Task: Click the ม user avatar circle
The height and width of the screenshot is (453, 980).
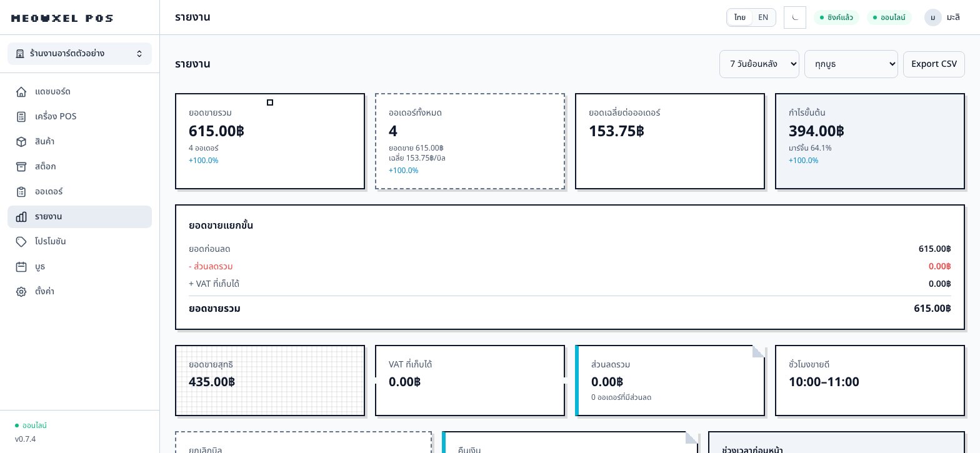Action: pyautogui.click(x=933, y=17)
